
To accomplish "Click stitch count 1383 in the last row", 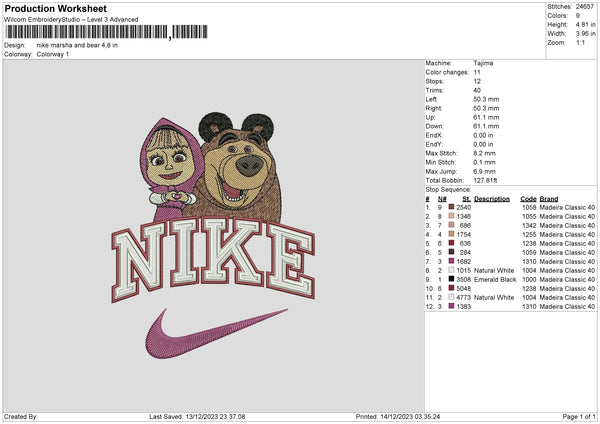I will (x=463, y=307).
